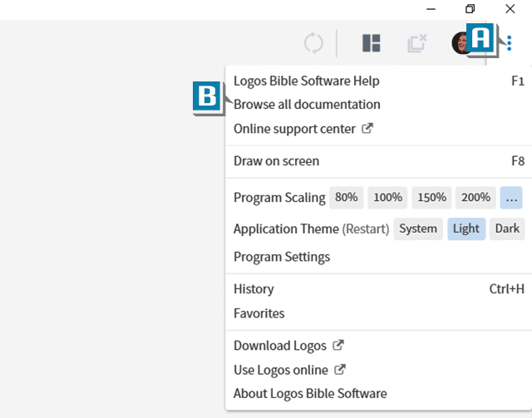Set Program Scaling to 150%
532x418 pixels.
(x=431, y=197)
